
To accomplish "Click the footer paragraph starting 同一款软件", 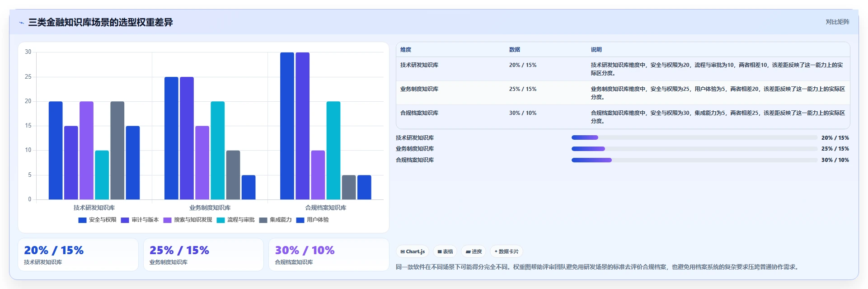I will click(x=598, y=267).
